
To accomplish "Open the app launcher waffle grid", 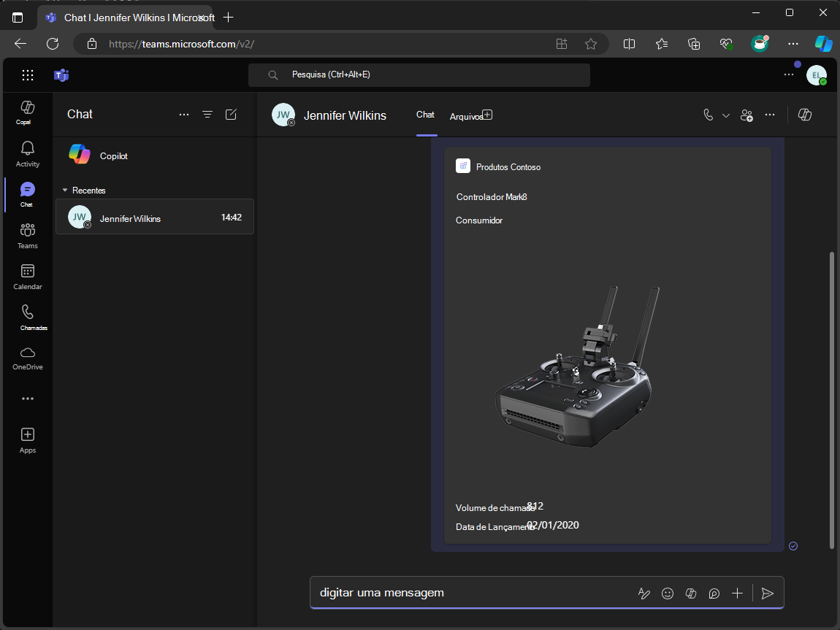I will pos(28,75).
